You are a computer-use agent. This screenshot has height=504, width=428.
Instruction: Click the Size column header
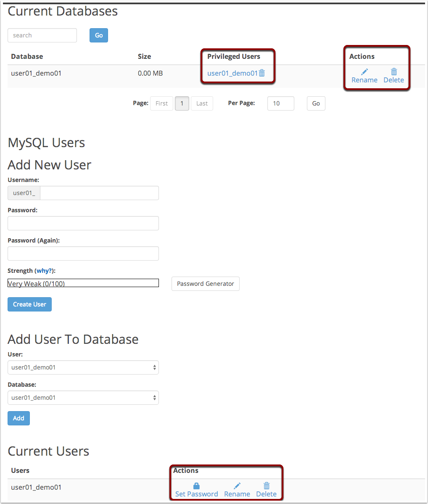(144, 57)
